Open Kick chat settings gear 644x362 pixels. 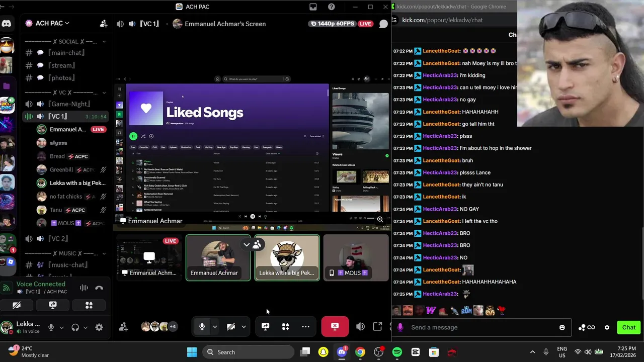(607, 327)
